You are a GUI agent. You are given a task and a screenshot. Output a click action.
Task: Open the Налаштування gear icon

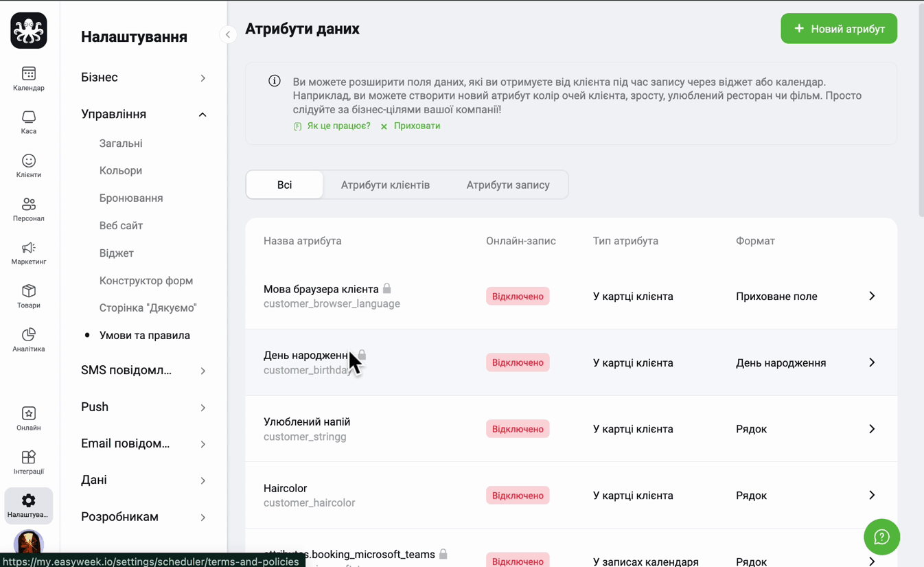tap(29, 500)
